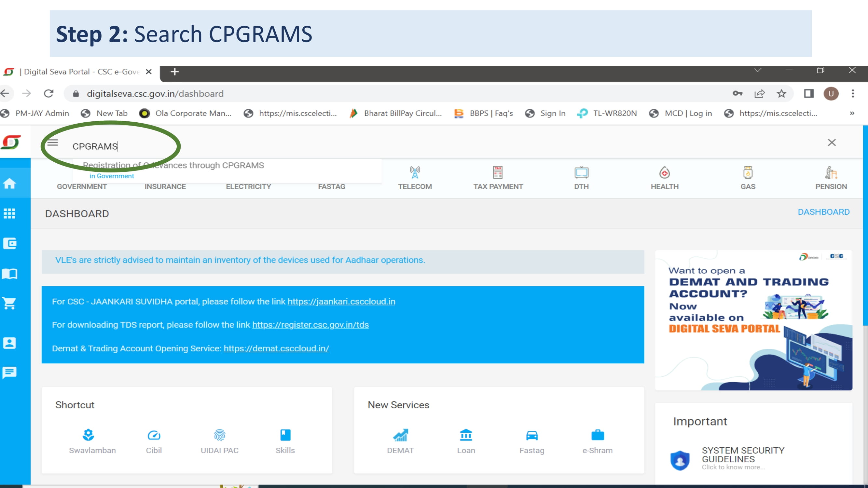This screenshot has width=868, height=488.
Task: Open the e-Shram new service
Action: pos(598,441)
